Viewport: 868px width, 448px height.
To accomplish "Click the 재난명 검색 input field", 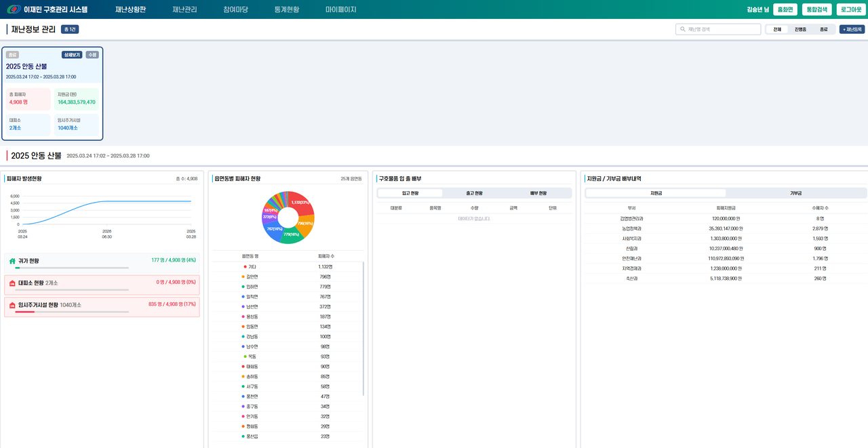I will point(718,30).
